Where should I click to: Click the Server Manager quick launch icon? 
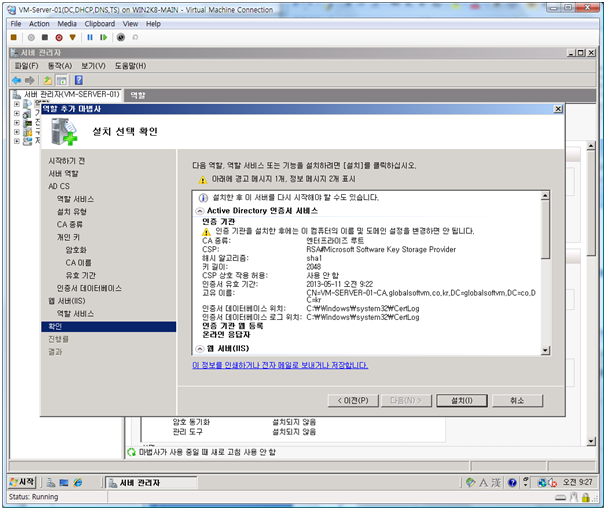coord(51,483)
